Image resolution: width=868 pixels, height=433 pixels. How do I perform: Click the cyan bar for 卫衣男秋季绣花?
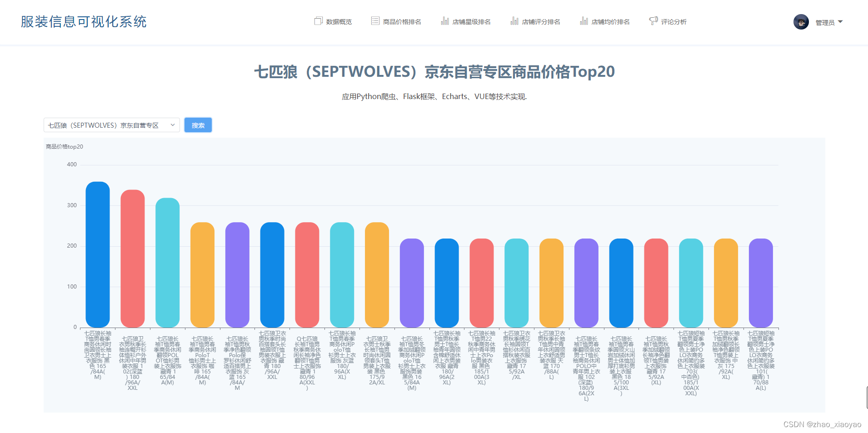tap(517, 283)
